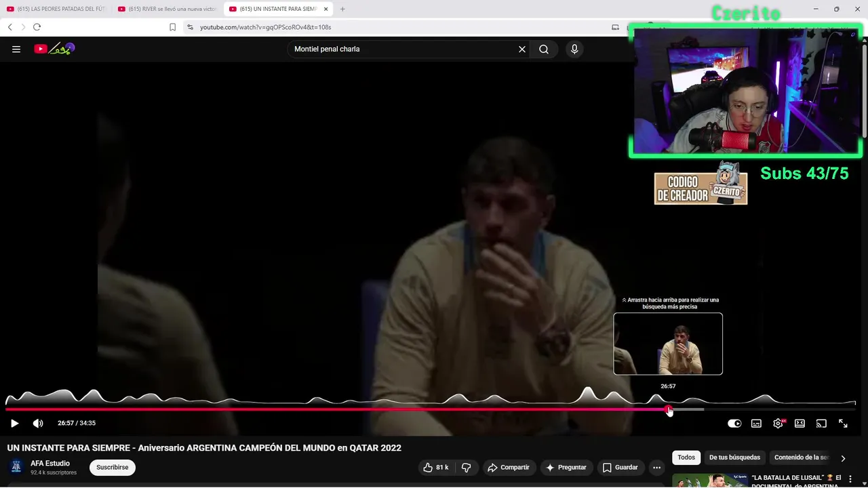This screenshot has height=488, width=868.
Task: Open AFA Estudio channel avatar
Action: 16,468
